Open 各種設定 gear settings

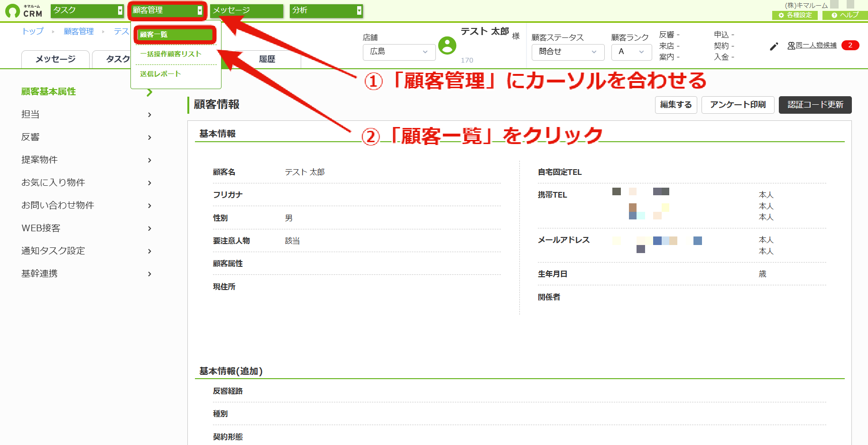795,15
